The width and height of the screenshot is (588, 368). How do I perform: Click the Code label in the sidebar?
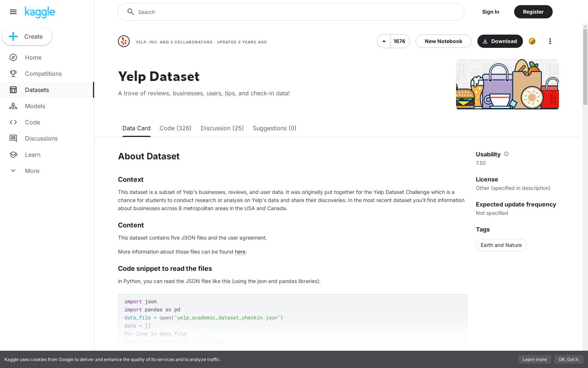(33, 122)
